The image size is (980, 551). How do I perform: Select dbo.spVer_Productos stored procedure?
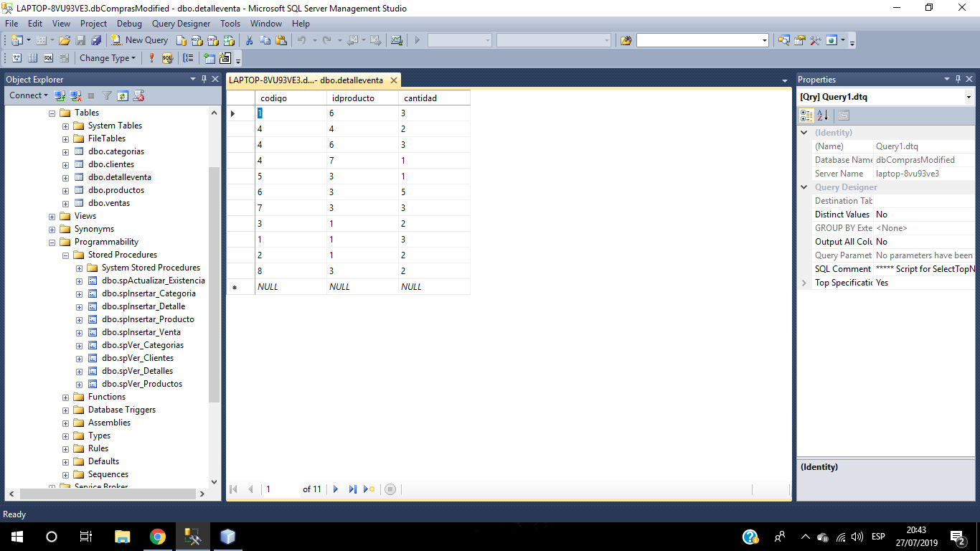click(x=142, y=384)
